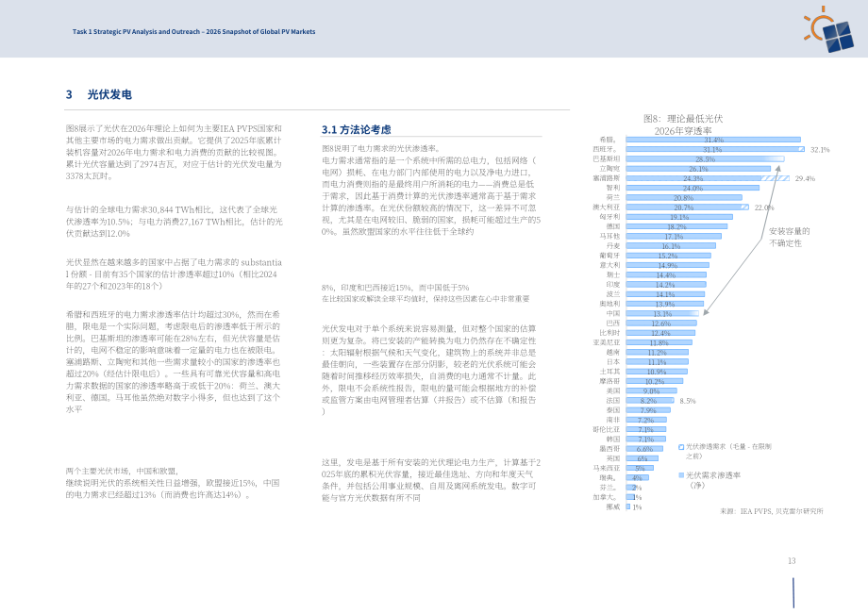This screenshot has height=614, width=868.
Task: Click the 哥伦比亚 7.1% bar
Action: pos(646,430)
